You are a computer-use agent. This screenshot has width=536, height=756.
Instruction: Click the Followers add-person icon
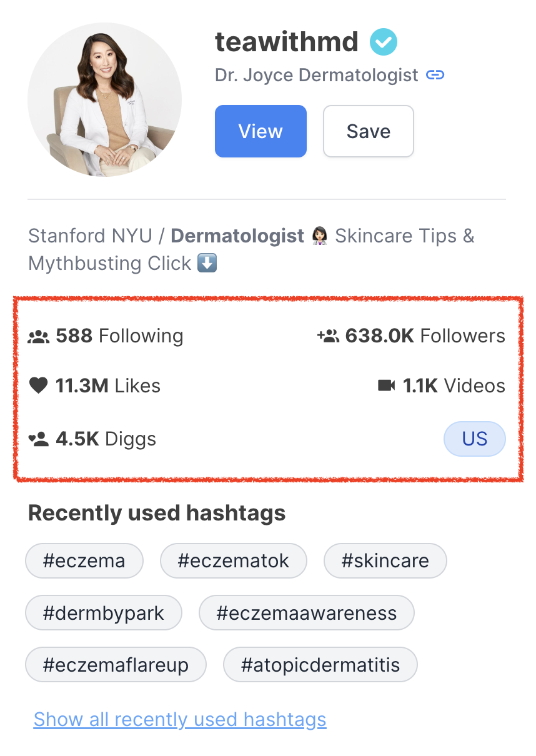pos(328,336)
